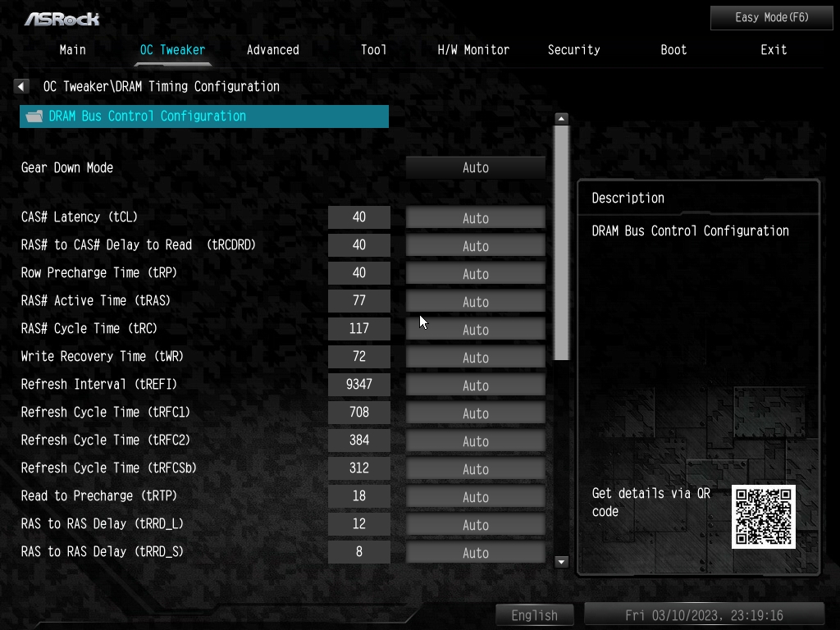
Task: Open Row Precharge Time (tRP) Auto setting
Action: pos(476,274)
